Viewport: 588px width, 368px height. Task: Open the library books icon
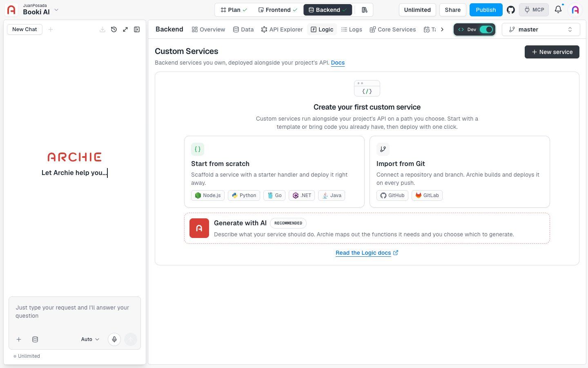click(364, 10)
